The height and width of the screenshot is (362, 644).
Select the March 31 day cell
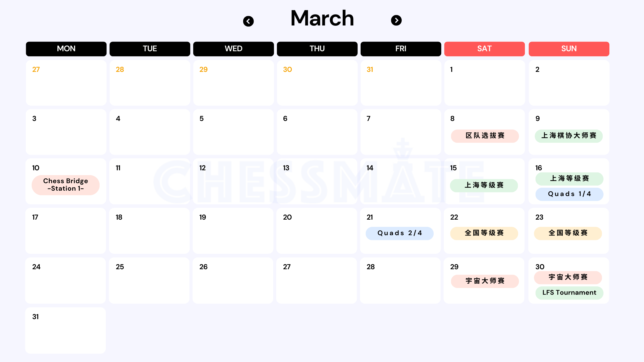65,330
